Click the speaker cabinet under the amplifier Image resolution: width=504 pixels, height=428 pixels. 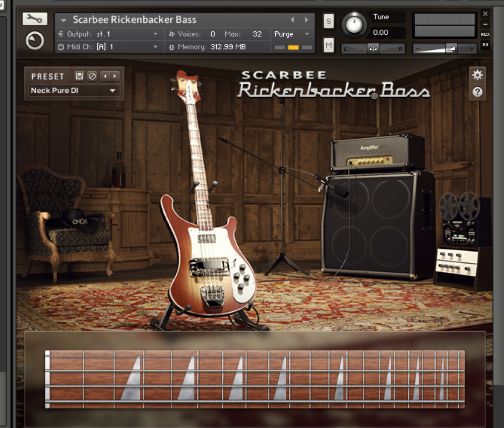pos(377,225)
